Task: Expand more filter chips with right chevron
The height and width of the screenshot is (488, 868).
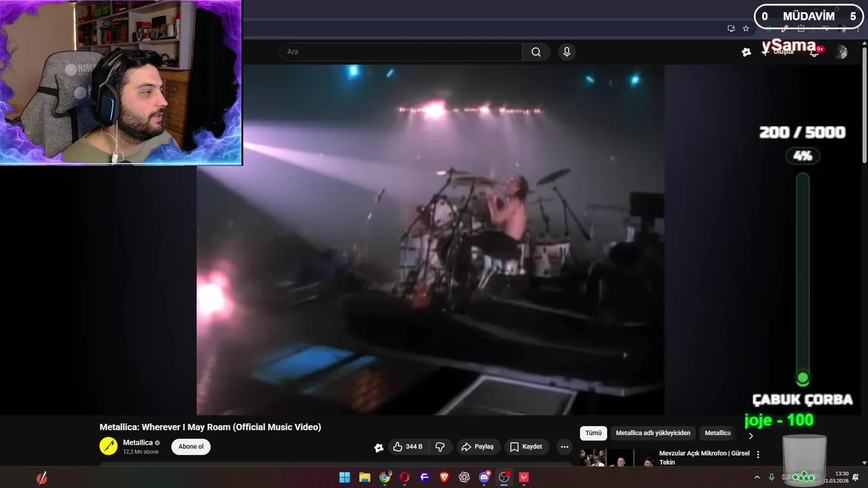Action: (x=751, y=434)
